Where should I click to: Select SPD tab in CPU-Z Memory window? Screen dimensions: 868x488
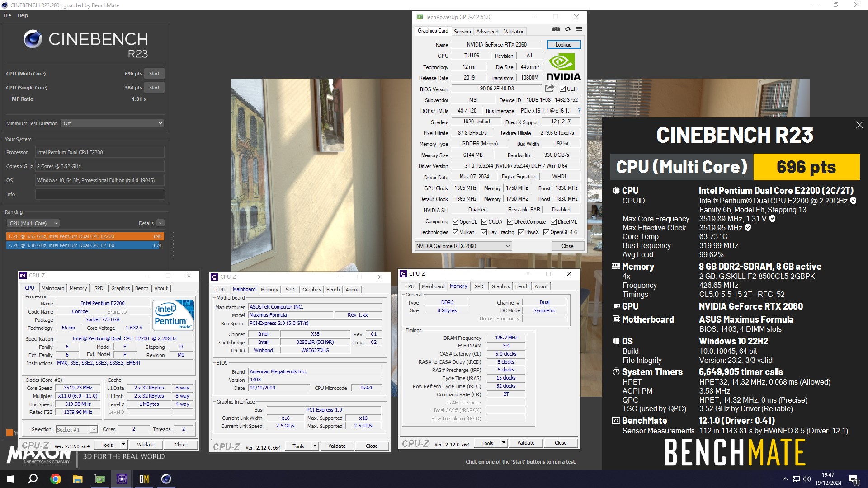click(479, 286)
